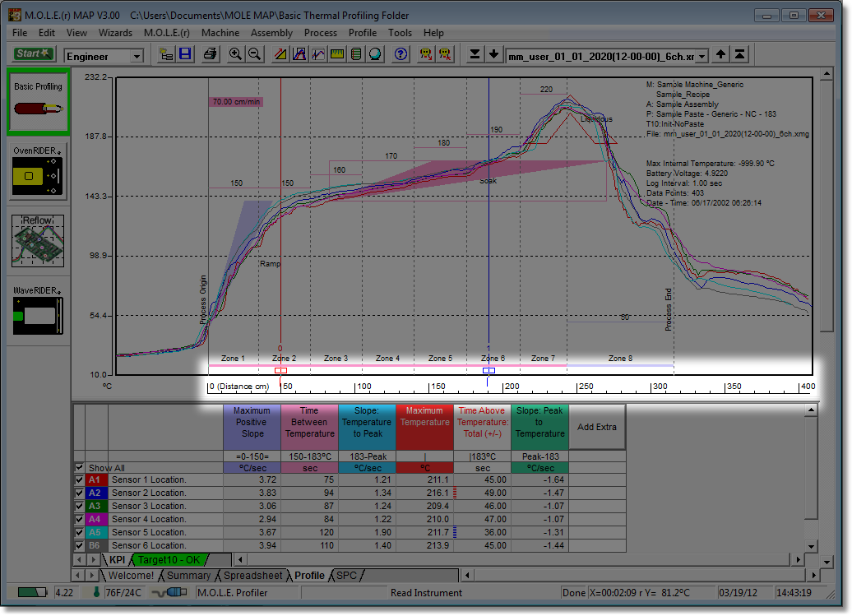
Task: Click the globe toolbar icon
Action: pos(376,54)
